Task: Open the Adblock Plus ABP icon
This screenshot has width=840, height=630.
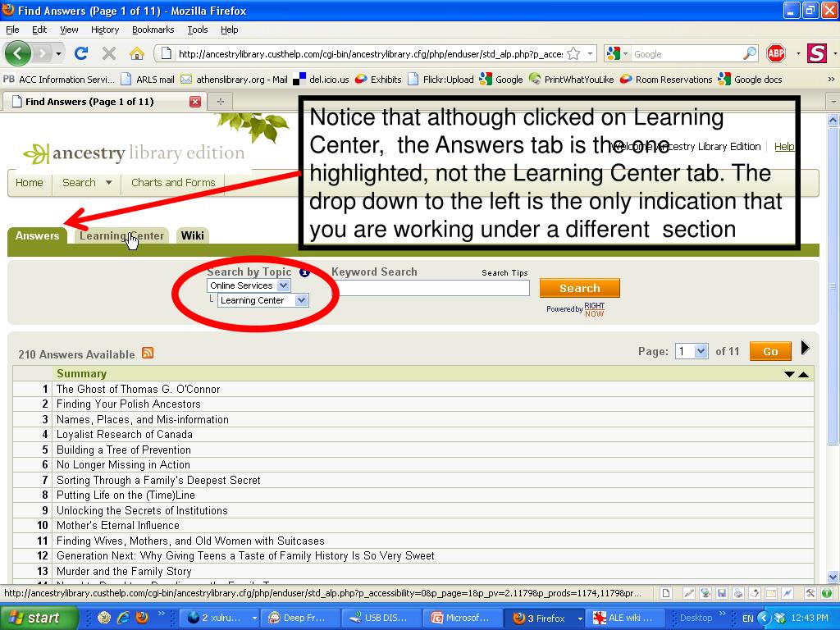Action: [x=776, y=53]
